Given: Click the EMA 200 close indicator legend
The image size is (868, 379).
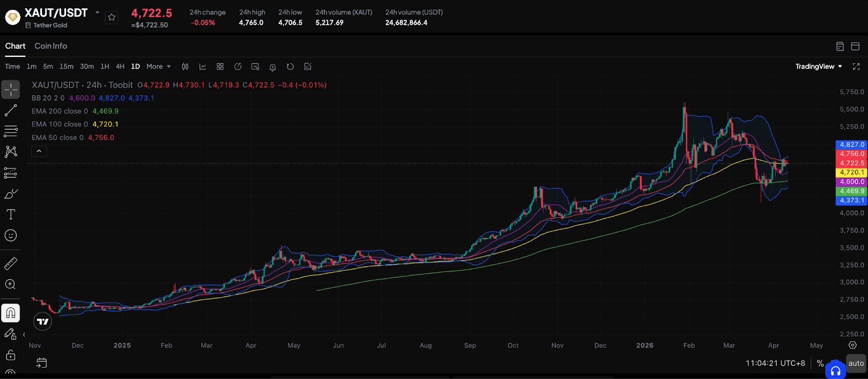Looking at the screenshot, I should coord(60,111).
